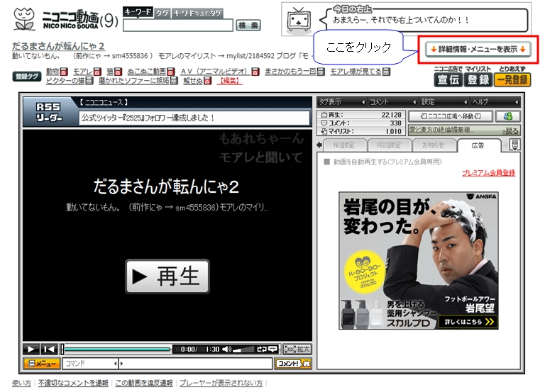The height and width of the screenshot is (392, 545).
Task: Click left arrow to scroll panel tabs
Action: pyautogui.click(x=319, y=145)
